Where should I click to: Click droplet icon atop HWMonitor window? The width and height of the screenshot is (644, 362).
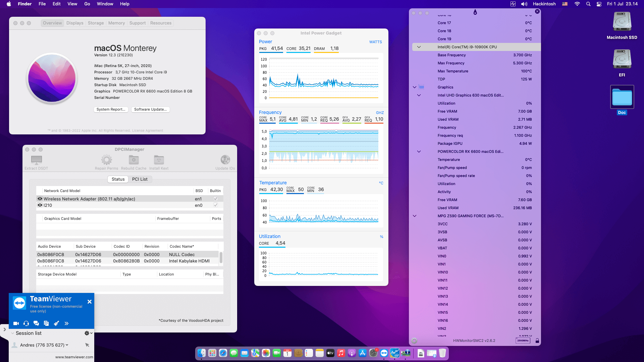[x=475, y=12]
